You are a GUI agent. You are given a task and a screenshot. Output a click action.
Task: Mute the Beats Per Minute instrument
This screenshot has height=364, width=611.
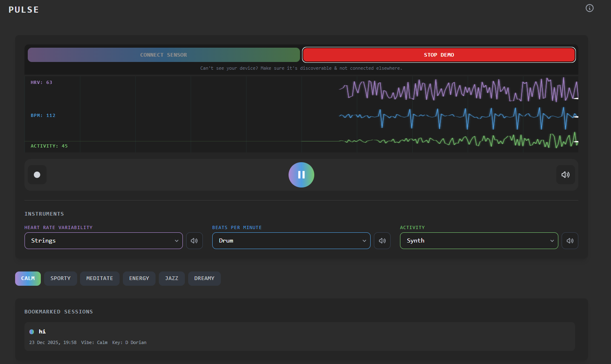[x=382, y=241]
